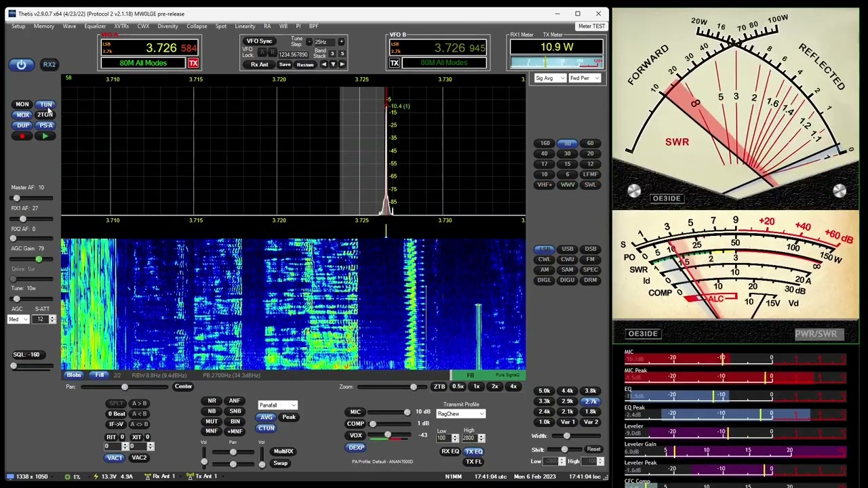This screenshot has height=488, width=868.
Task: Open the Fwd Pwr TX meter dropdown
Action: point(585,79)
